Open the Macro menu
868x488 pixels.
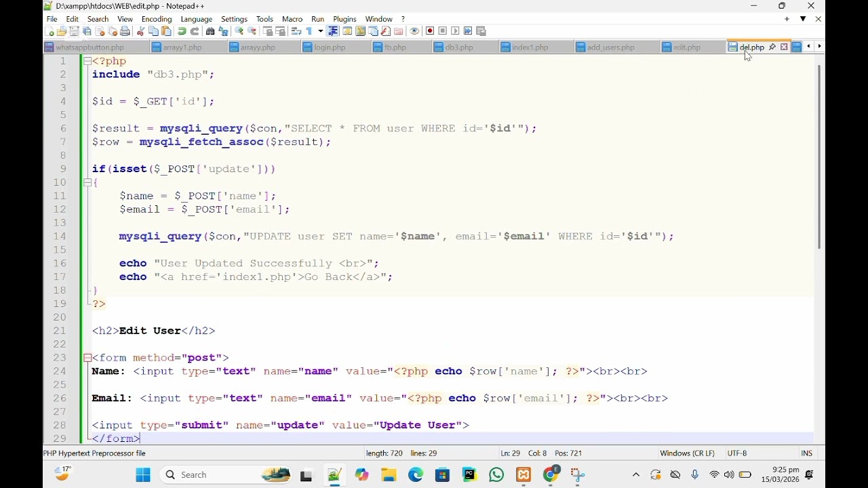[x=292, y=19]
